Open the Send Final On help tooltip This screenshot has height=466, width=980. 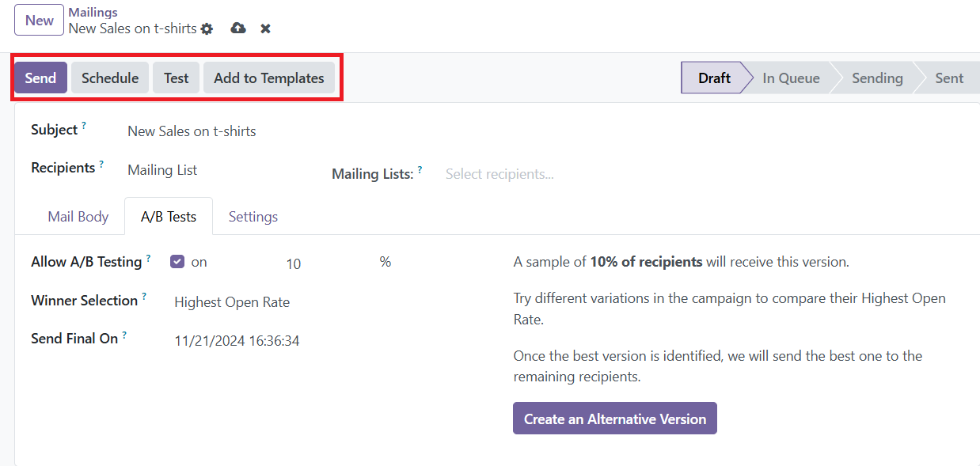[124, 335]
